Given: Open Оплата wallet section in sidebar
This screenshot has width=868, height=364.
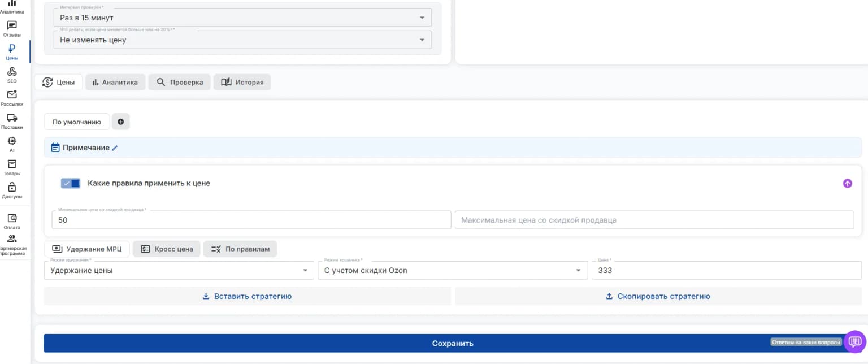Looking at the screenshot, I should click(12, 222).
